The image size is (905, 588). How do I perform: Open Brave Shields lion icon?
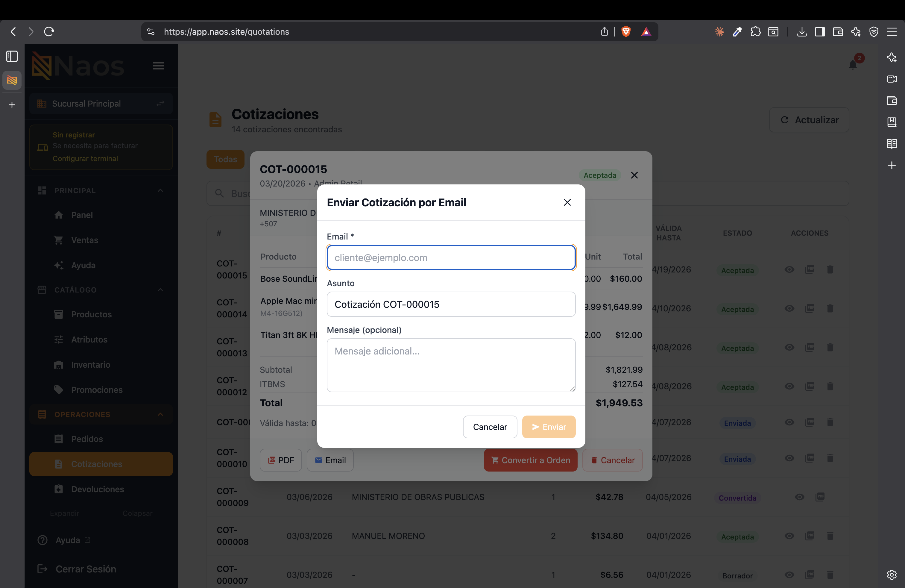point(626,31)
